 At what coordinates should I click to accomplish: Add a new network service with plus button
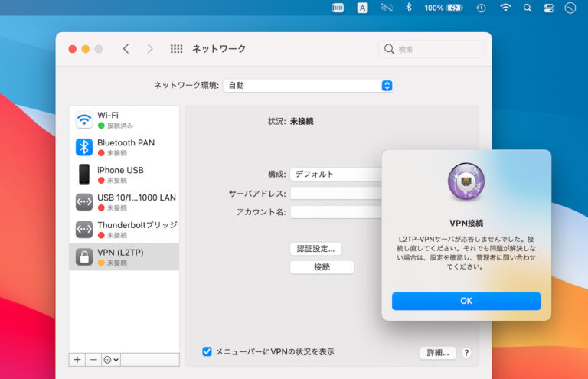(77, 359)
